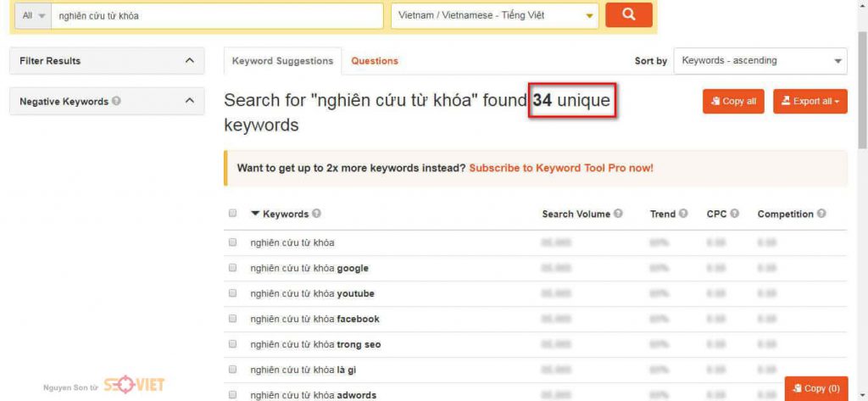Check the 'nghiên cứu từ khóa facebook' row
This screenshot has width=868, height=401.
(x=232, y=319)
